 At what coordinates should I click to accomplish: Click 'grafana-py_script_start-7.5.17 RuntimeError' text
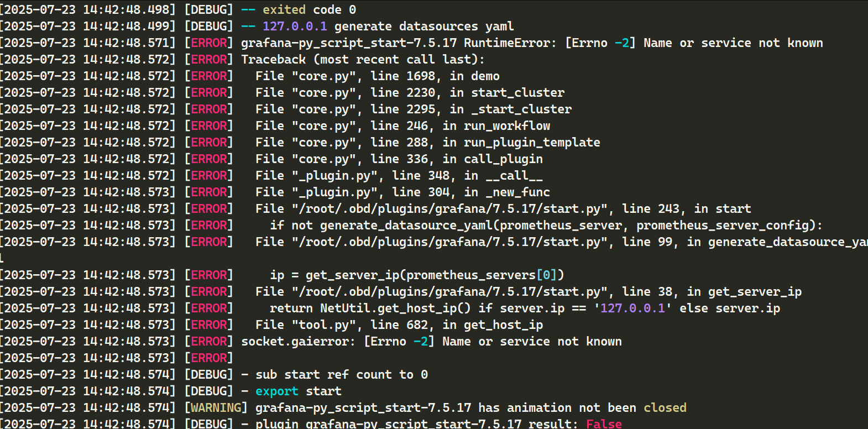click(x=399, y=43)
